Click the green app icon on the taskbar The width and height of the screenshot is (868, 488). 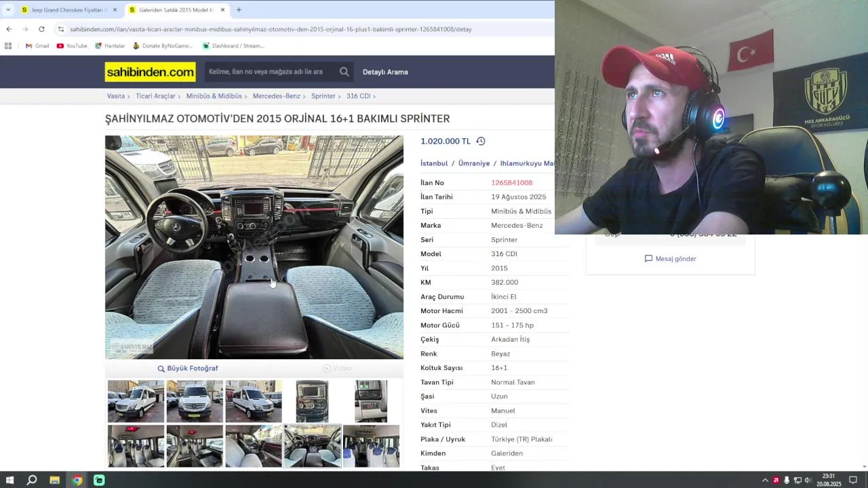pyautogui.click(x=99, y=481)
